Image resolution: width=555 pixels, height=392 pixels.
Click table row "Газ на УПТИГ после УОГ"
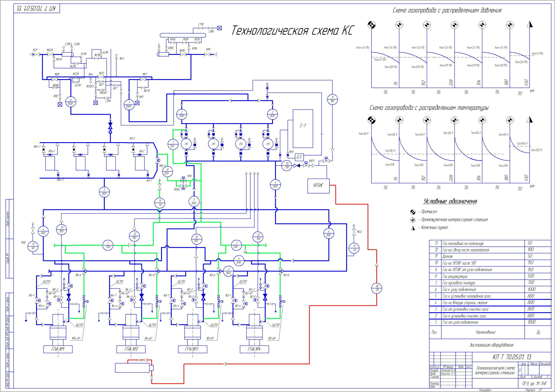(490, 263)
